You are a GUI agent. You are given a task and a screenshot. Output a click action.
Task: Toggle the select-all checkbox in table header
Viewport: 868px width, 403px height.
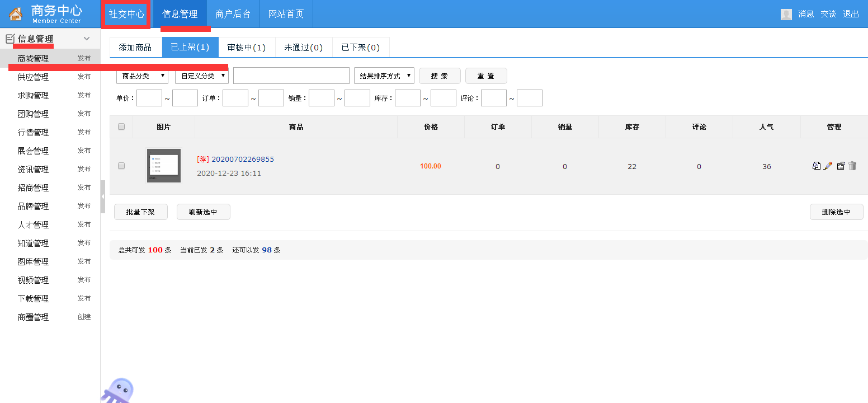(121, 126)
